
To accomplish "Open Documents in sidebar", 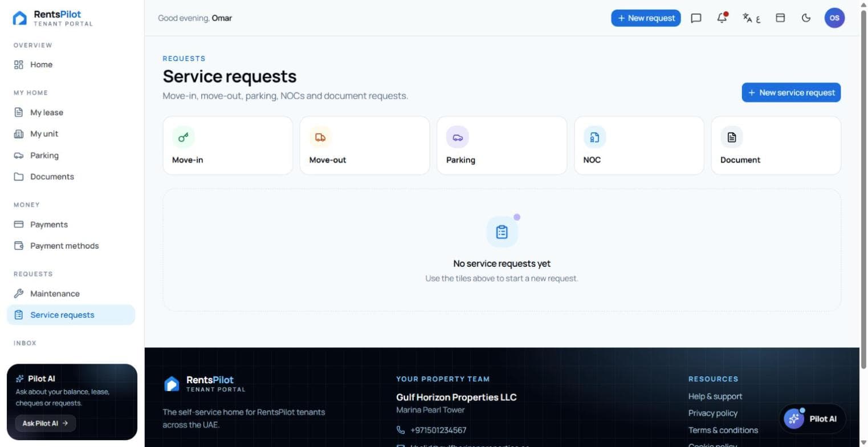I will [71, 177].
